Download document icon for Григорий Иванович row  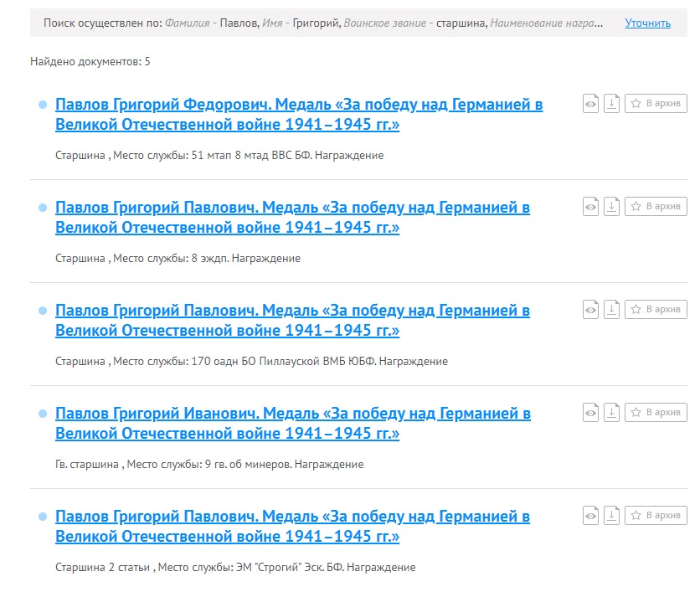[x=611, y=413]
